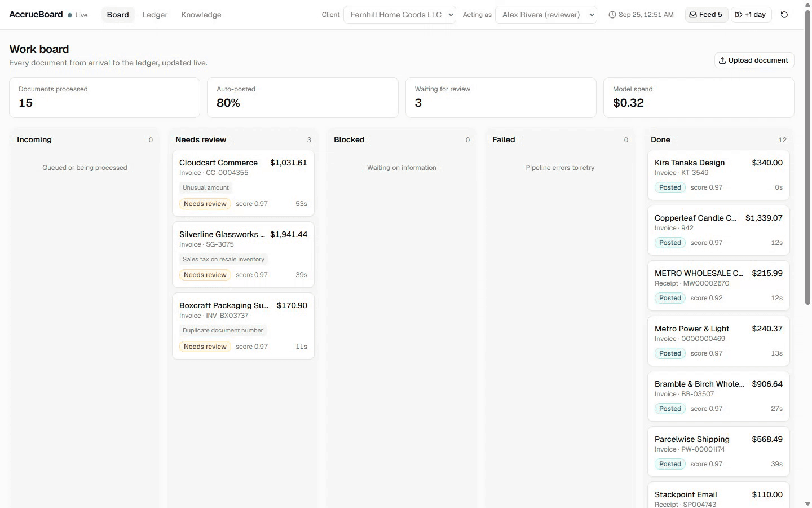
Task: Click Needs review badge on Cloudcart card
Action: tap(205, 204)
